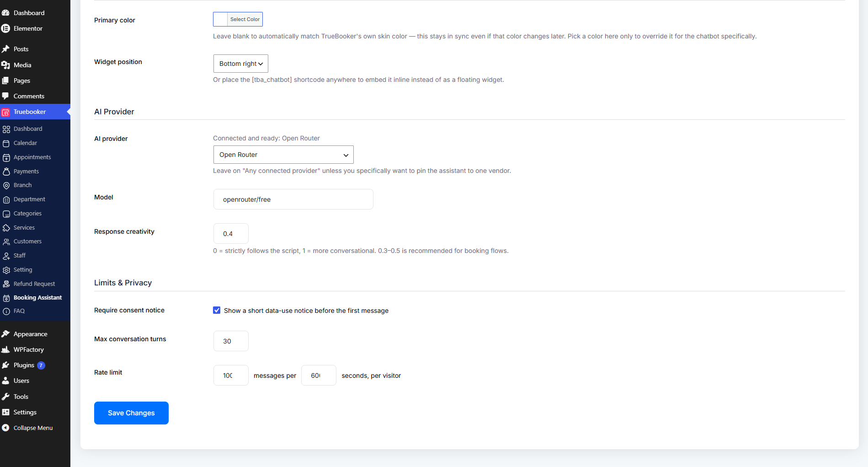
Task: Click the Pages icon in the sidebar
Action: [5, 81]
